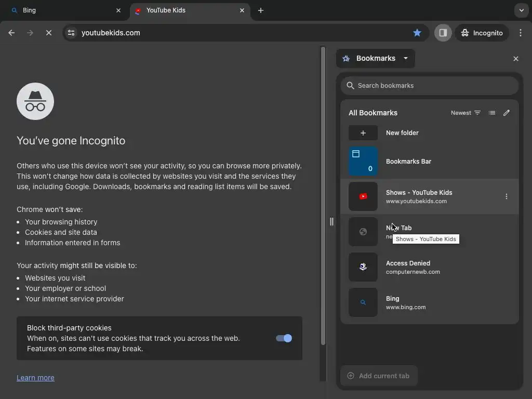Viewport: 532px width, 399px height.
Task: Open a new tab with plus button
Action: [261, 10]
